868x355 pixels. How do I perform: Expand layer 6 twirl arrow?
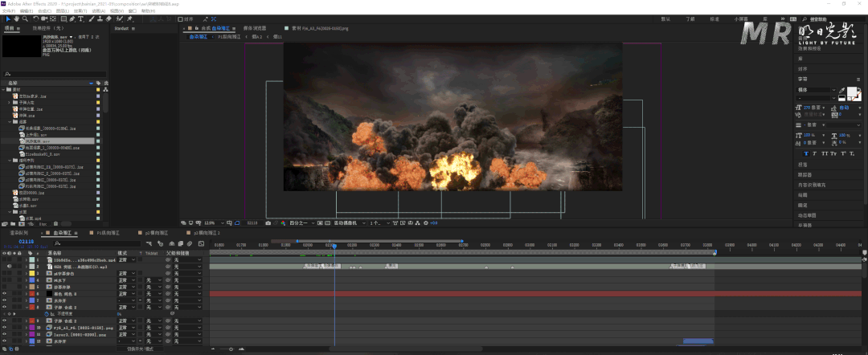[x=26, y=294]
